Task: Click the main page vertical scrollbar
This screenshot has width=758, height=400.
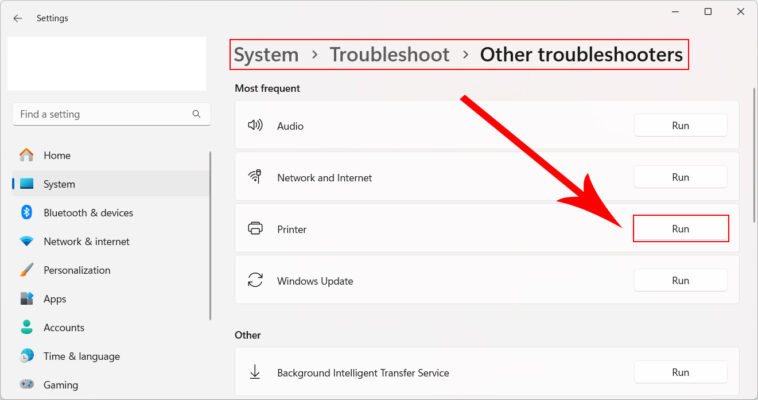Action: click(x=754, y=155)
